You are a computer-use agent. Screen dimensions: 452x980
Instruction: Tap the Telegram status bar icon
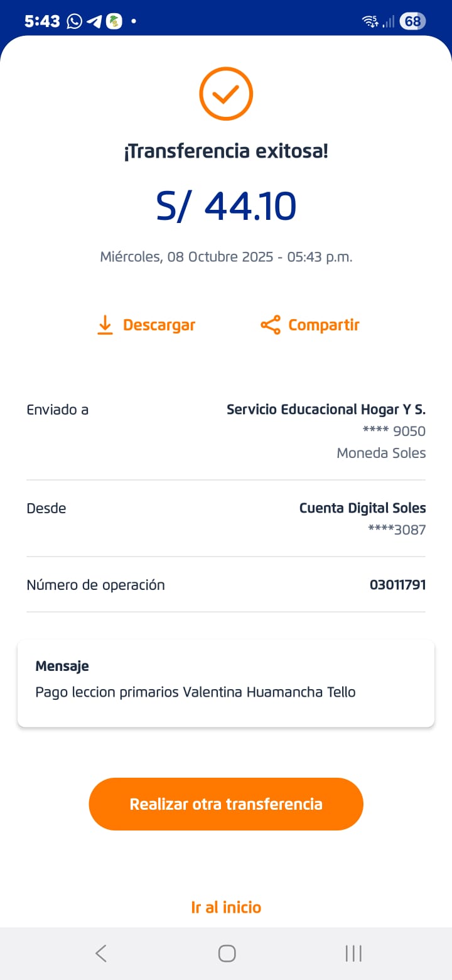94,21
